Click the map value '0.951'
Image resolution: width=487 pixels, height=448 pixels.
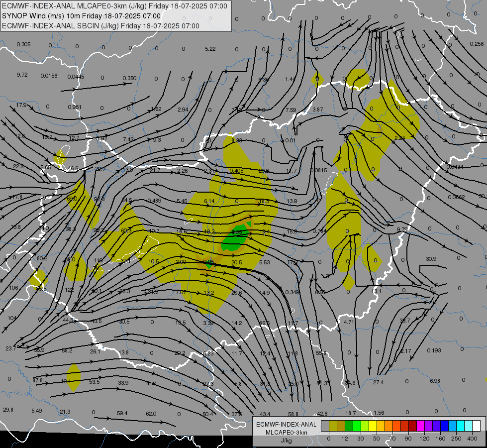pyautogui.click(x=75, y=107)
